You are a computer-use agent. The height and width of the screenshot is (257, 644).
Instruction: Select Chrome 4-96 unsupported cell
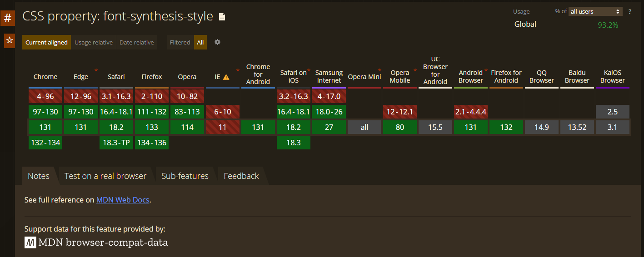[45, 96]
